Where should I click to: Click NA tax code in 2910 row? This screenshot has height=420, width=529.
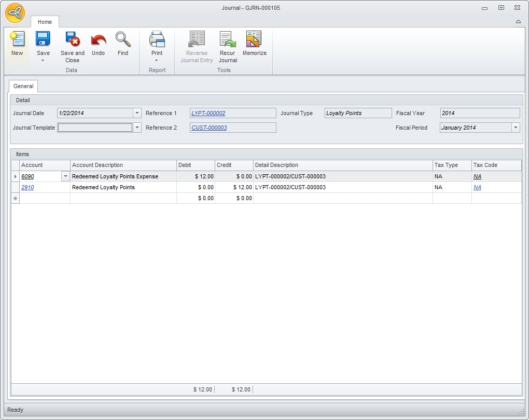[477, 187]
